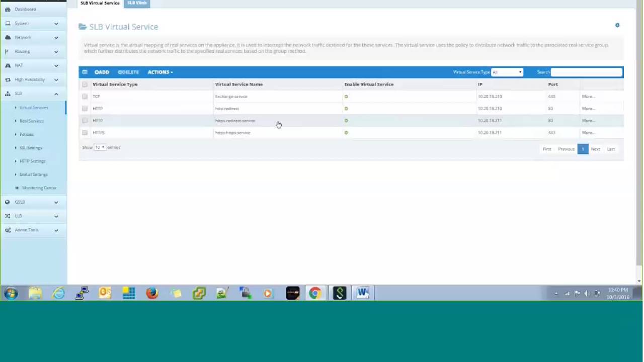
Task: Go to the Previous page
Action: point(566,149)
